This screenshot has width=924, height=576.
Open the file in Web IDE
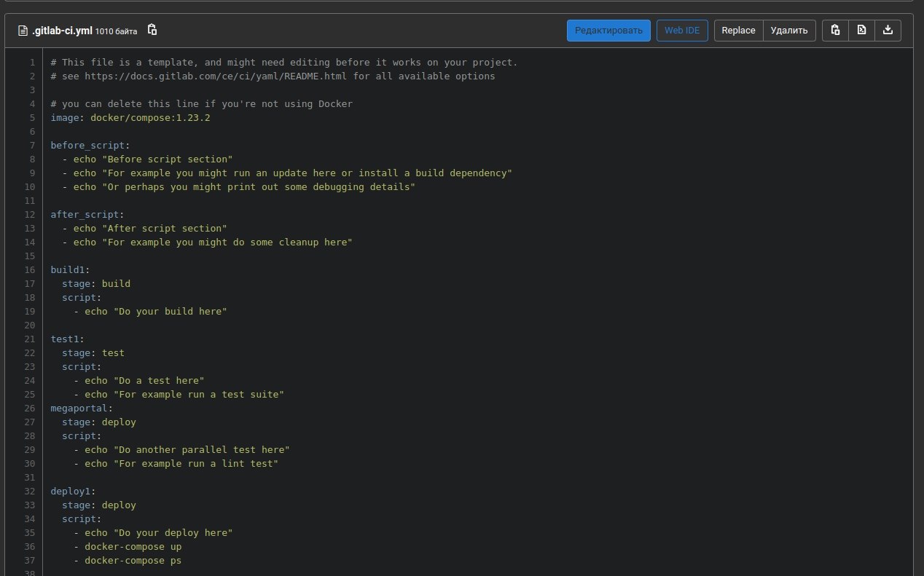682,31
